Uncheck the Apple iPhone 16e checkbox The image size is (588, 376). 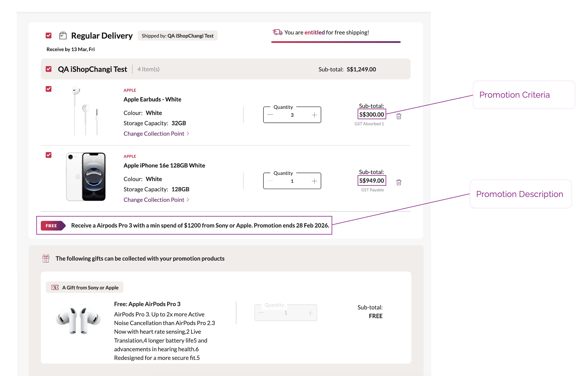click(x=49, y=155)
